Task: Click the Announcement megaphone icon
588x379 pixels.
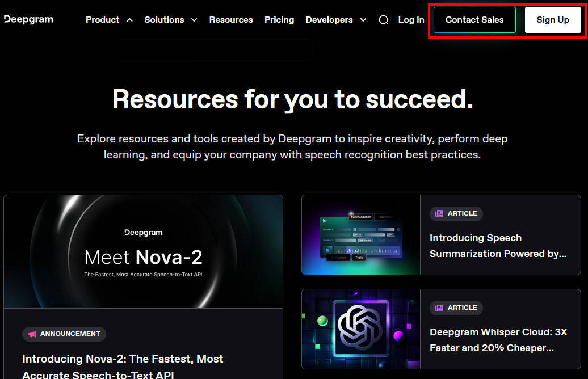Action: coord(32,334)
